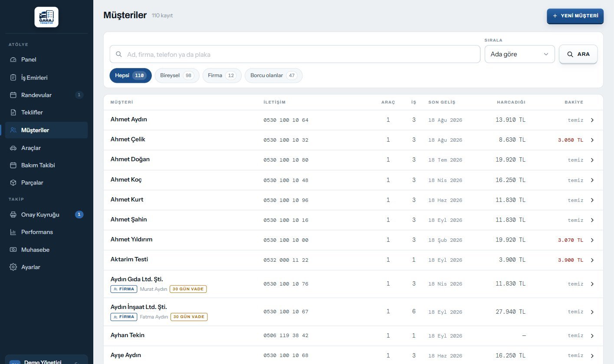Click the Teklifler document icon
The width and height of the screenshot is (614, 364).
tap(13, 113)
